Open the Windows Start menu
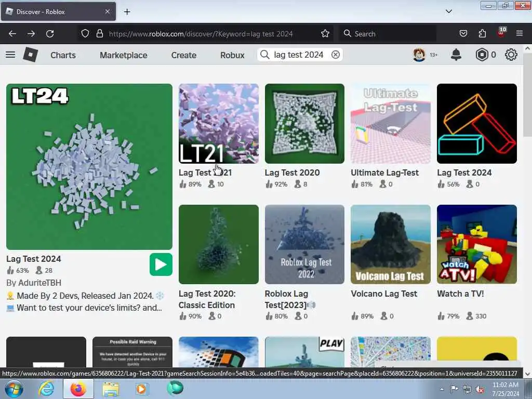The image size is (532, 399). (x=13, y=389)
